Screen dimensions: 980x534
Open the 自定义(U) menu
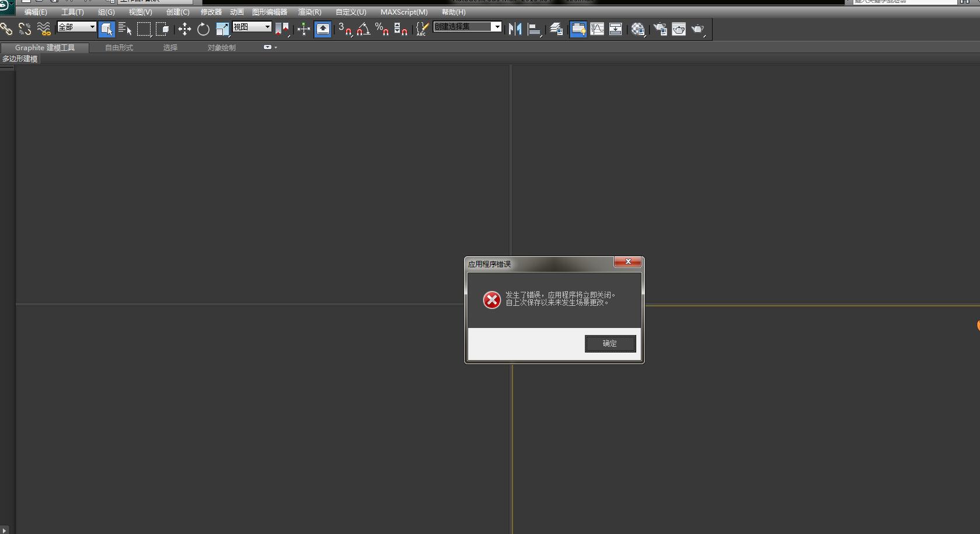351,12
